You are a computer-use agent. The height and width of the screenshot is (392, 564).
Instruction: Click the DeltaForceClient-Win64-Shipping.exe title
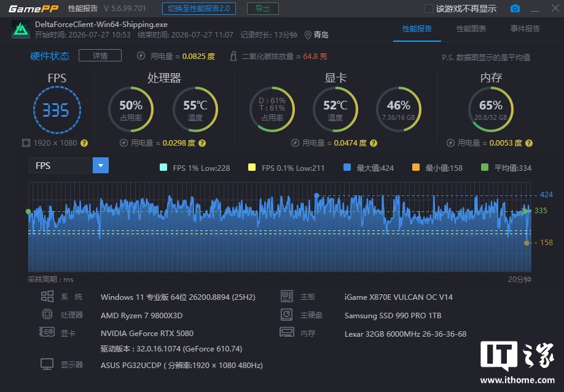(101, 25)
